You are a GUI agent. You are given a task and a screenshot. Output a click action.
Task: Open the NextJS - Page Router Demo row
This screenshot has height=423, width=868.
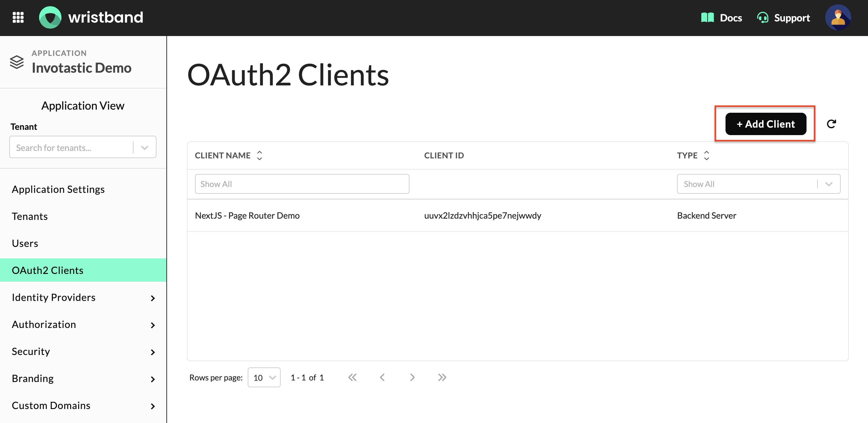pos(518,215)
